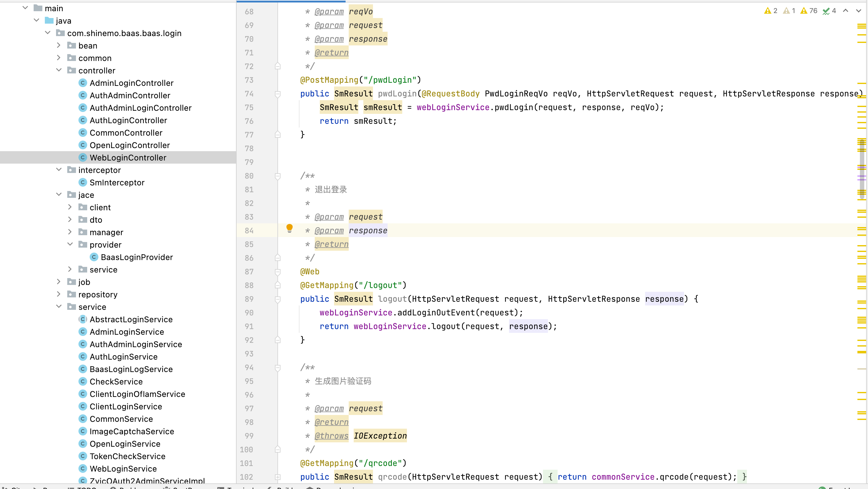The image size is (868, 489).
Task: Click the TokenCheckService class icon
Action: click(83, 456)
